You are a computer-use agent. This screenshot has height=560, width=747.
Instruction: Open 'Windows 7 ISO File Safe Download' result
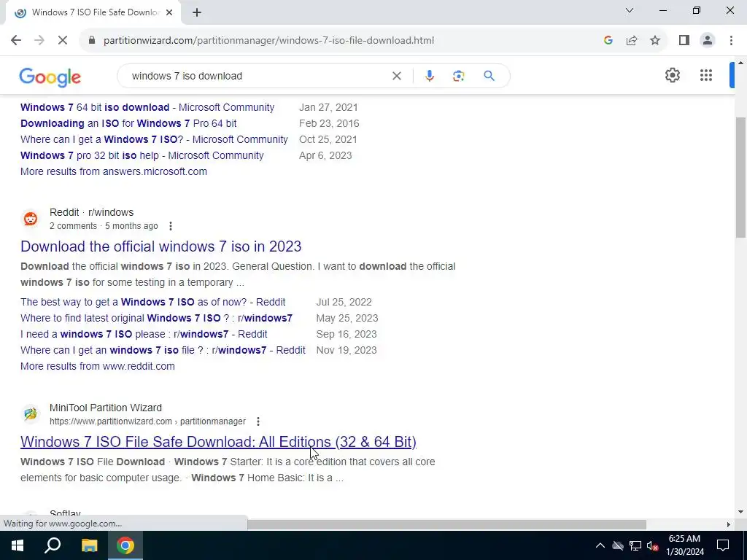click(x=218, y=442)
